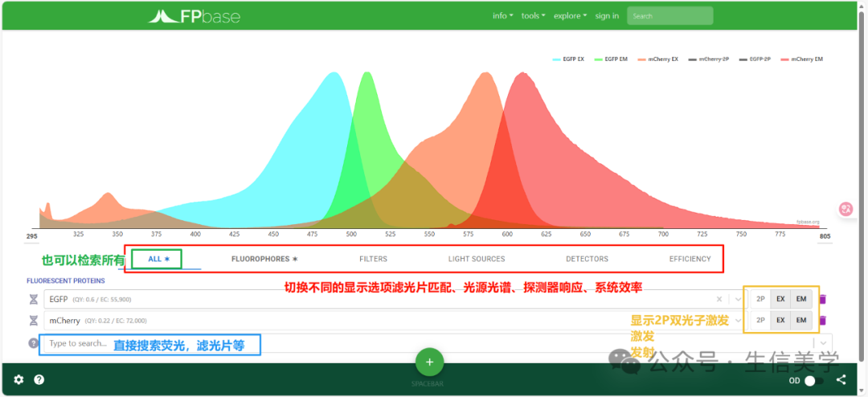868x397 pixels.
Task: Switch to the FILTERS tab
Action: (373, 259)
